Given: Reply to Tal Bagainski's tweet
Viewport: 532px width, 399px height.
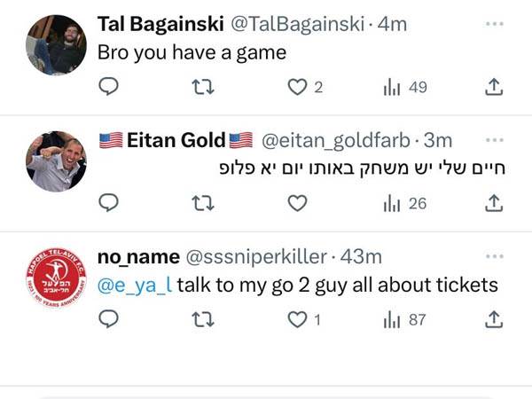Looking at the screenshot, I should pyautogui.click(x=108, y=86).
